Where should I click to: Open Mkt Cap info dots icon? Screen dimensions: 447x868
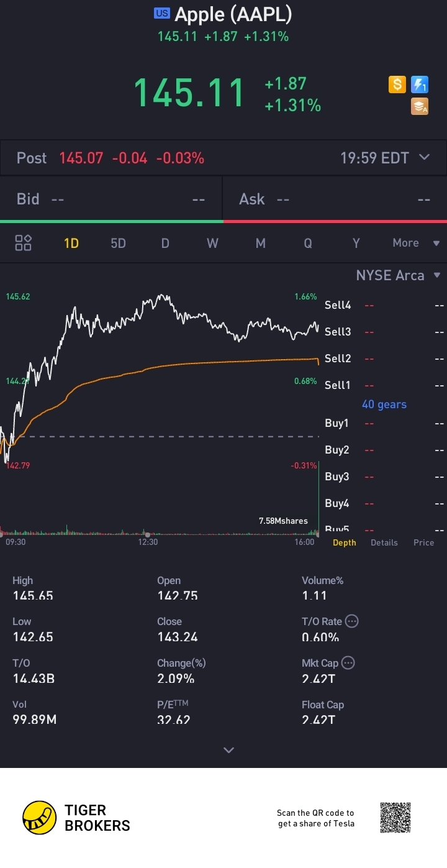point(348,663)
